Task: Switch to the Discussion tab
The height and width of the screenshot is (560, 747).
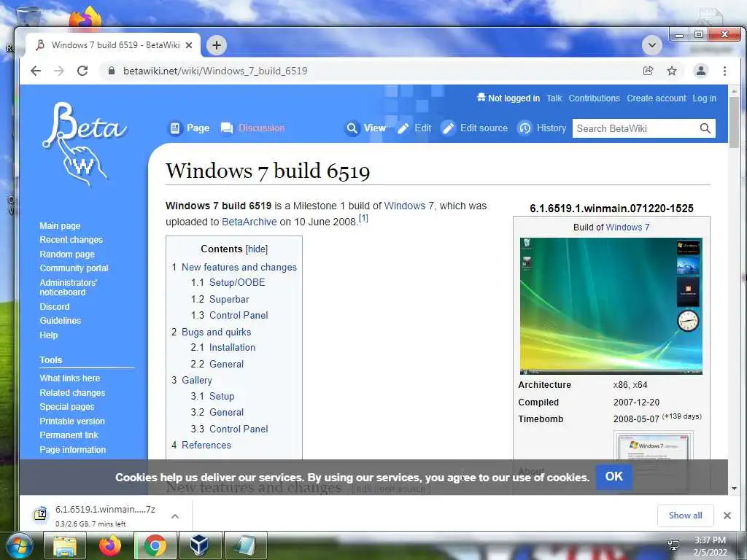Action: pyautogui.click(x=252, y=128)
